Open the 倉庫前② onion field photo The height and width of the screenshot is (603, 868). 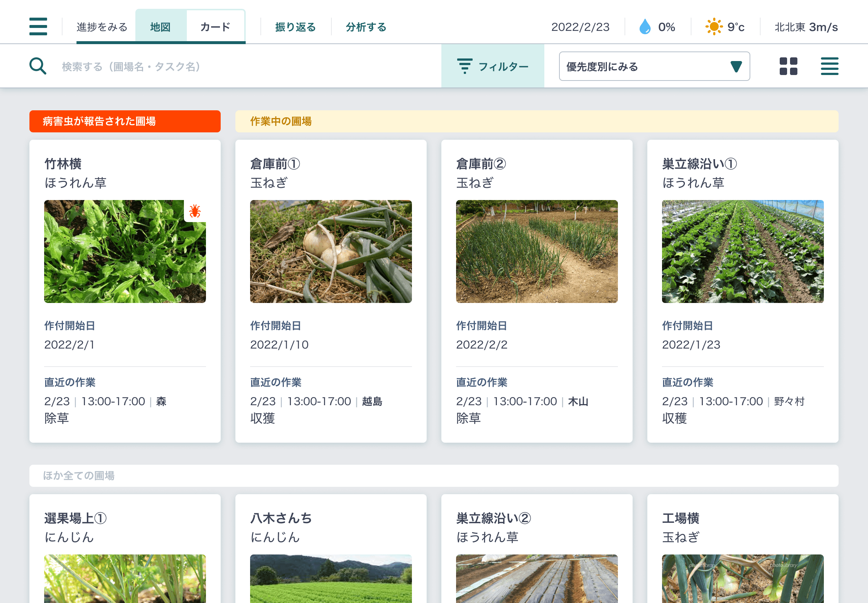coord(537,251)
